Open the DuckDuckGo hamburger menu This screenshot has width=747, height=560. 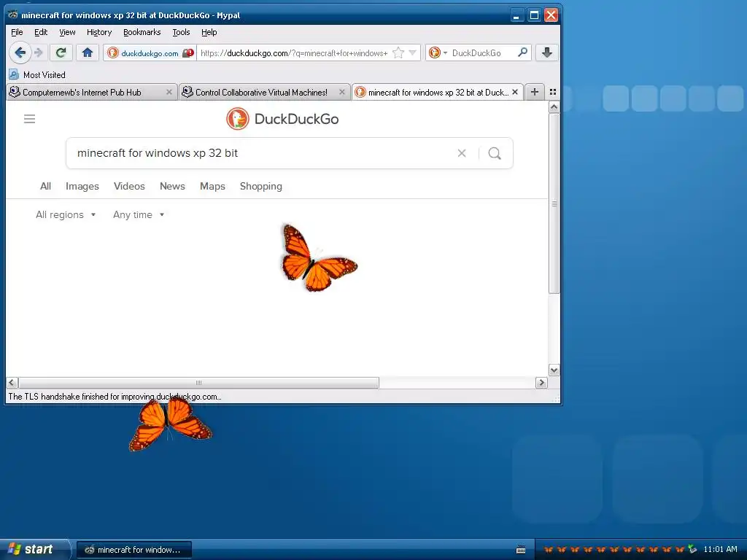click(29, 119)
